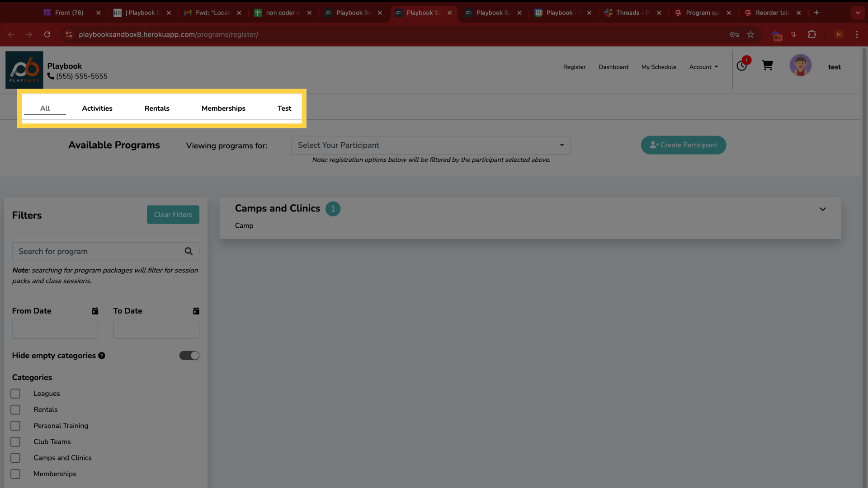Open the shopping cart

[x=767, y=66]
